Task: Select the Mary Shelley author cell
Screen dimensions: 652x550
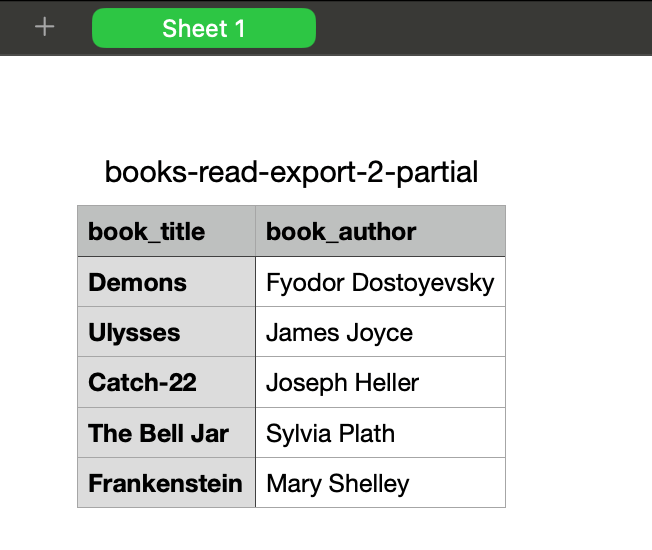Action: pos(380,483)
